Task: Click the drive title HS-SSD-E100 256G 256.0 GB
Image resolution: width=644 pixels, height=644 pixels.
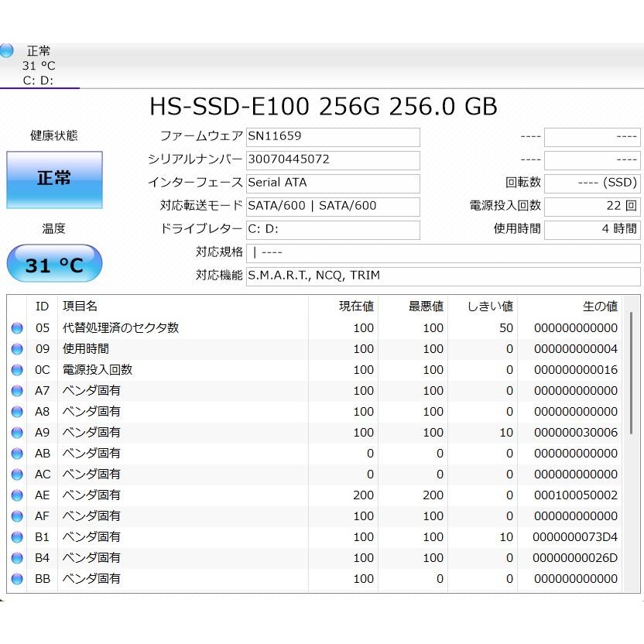Action: [324, 106]
